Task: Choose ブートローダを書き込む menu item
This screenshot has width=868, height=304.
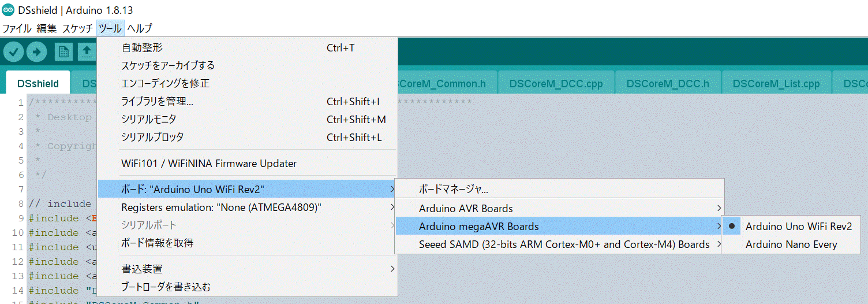Action: click(x=248, y=287)
